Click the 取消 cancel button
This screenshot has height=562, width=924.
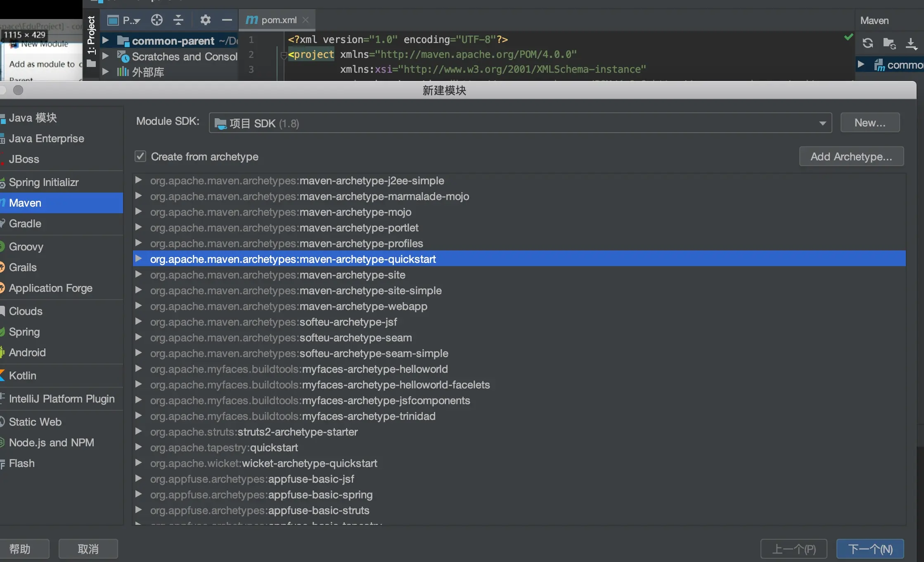(88, 549)
